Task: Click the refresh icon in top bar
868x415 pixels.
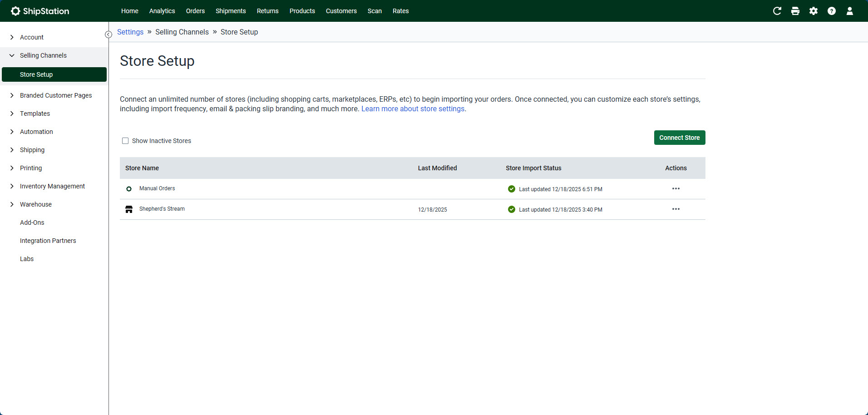Action: point(777,11)
